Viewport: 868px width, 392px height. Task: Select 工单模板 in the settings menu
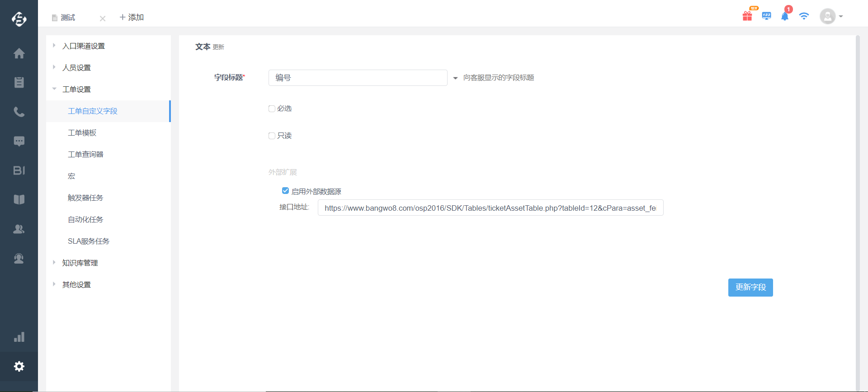coord(82,132)
